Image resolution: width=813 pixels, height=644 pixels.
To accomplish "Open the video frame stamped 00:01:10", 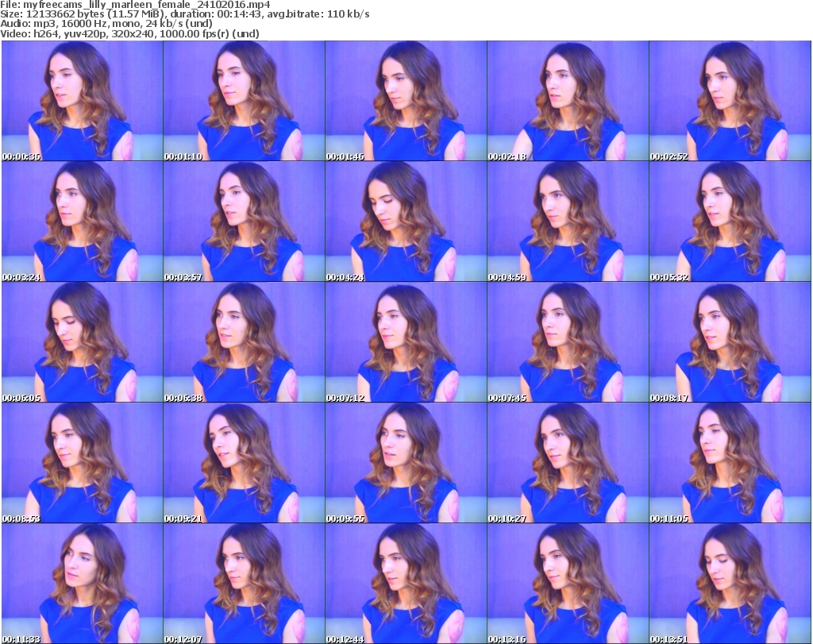I will (x=245, y=101).
